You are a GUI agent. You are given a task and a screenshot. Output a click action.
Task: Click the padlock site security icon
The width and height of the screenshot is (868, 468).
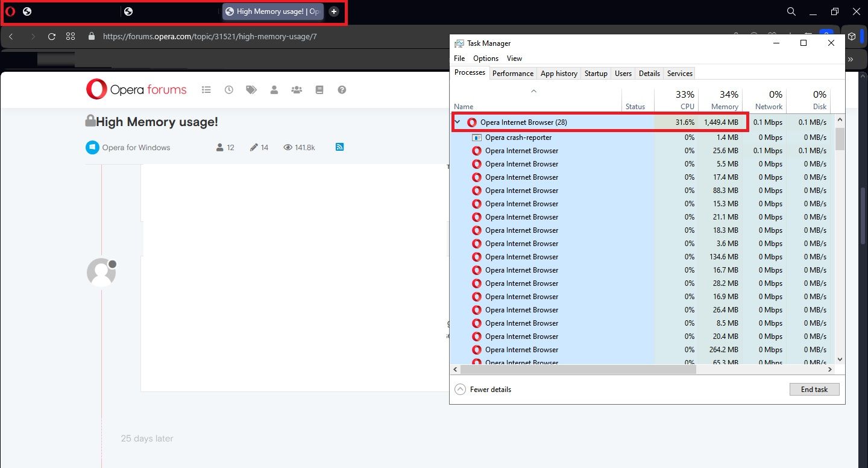92,36
